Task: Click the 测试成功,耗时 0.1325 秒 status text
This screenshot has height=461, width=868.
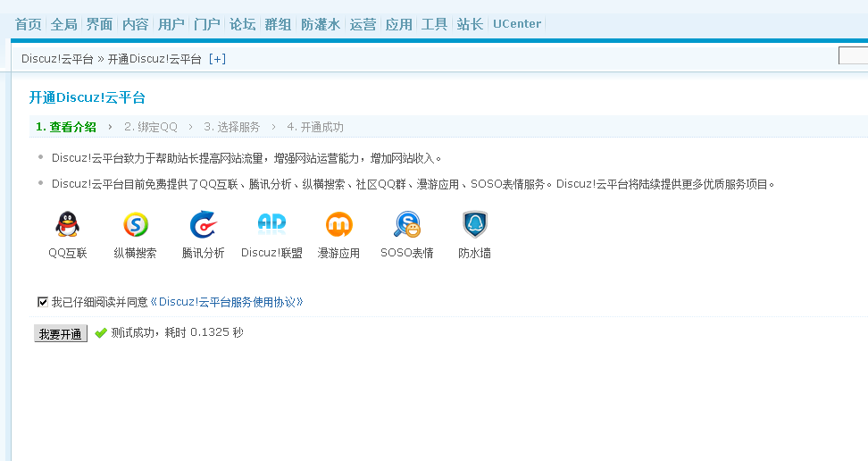Action: coord(177,332)
